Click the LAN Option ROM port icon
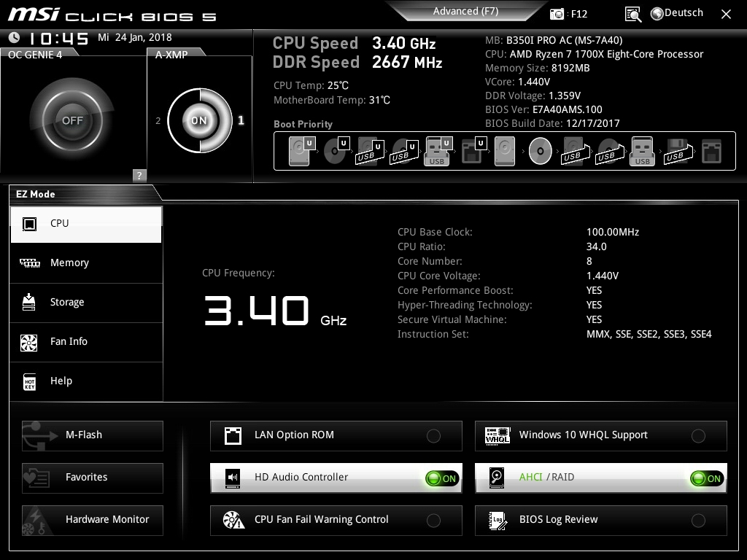This screenshot has width=747, height=560. tap(233, 436)
